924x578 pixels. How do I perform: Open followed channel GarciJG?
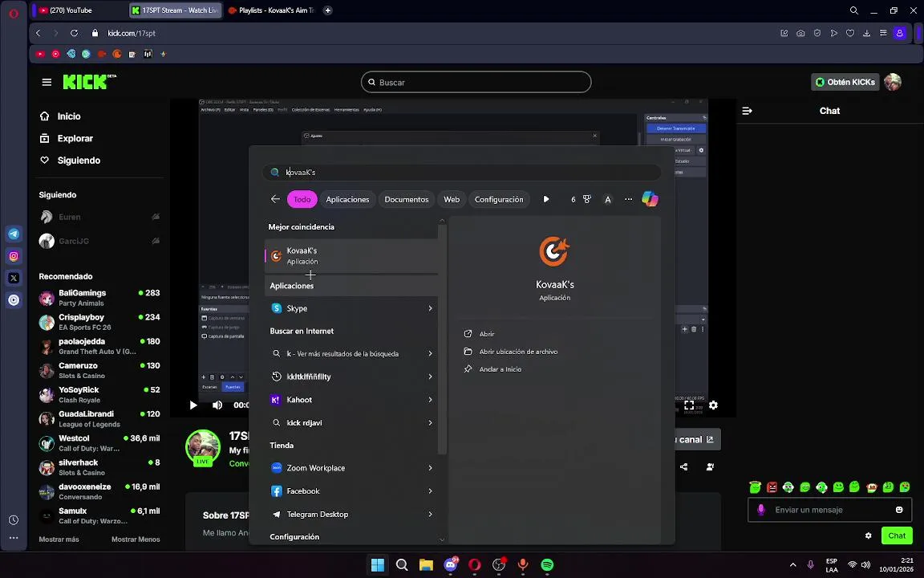coord(99,241)
